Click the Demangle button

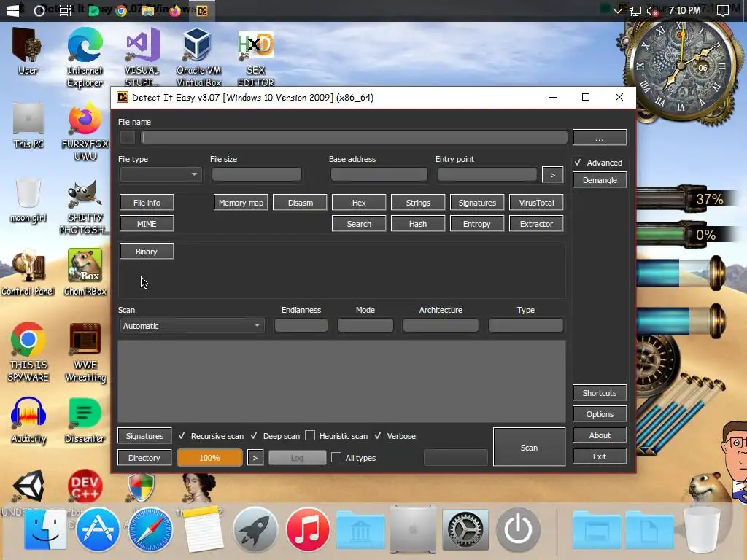pyautogui.click(x=600, y=180)
